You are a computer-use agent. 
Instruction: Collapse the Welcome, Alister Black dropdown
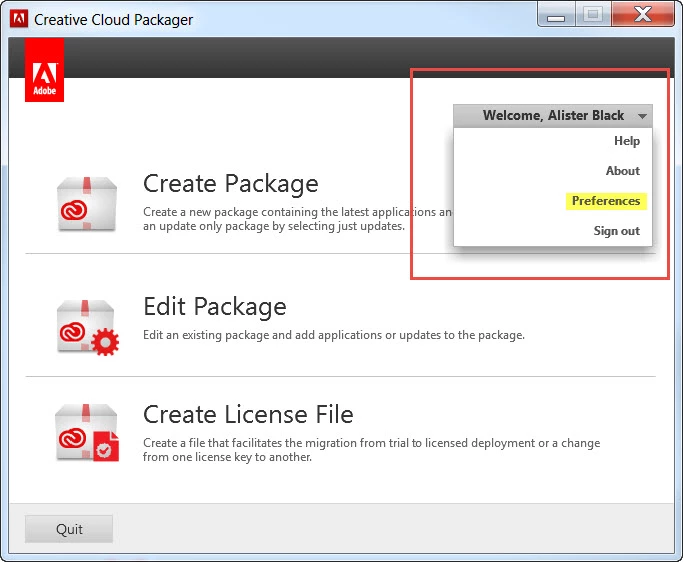click(553, 115)
